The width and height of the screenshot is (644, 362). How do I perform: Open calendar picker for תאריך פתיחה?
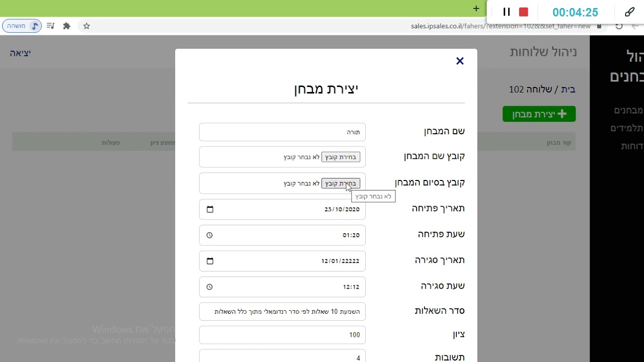[x=210, y=209]
